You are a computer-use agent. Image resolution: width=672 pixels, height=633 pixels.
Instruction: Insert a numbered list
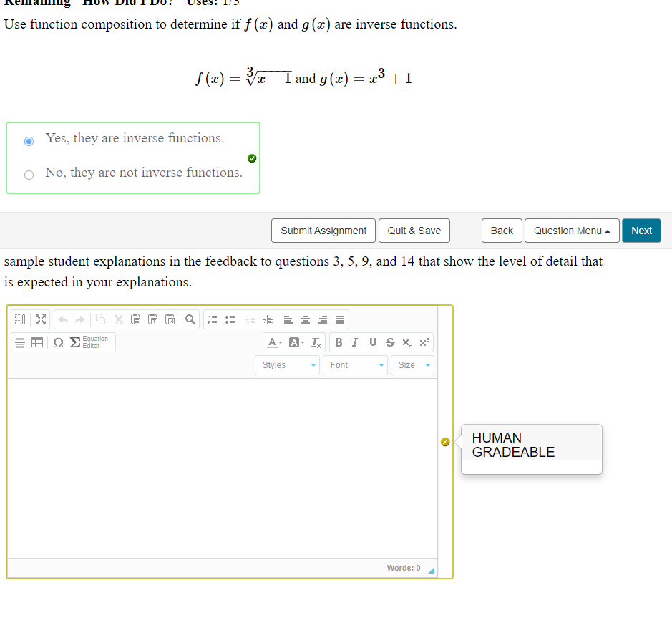click(x=213, y=319)
